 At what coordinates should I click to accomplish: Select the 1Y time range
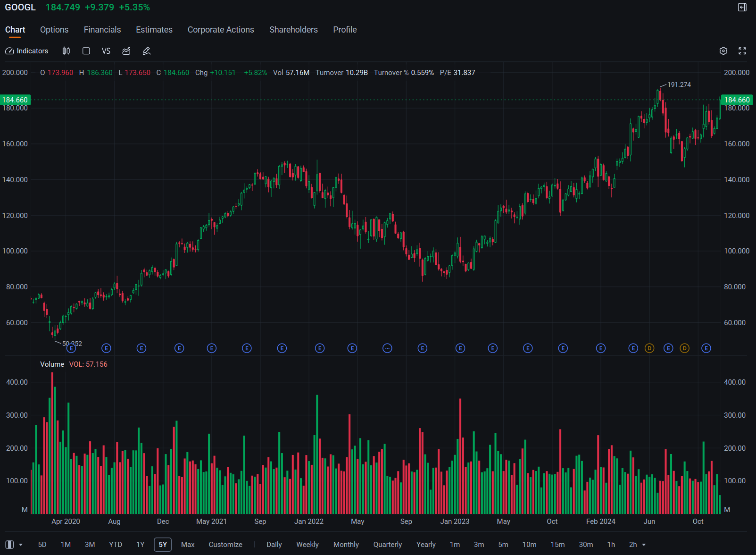point(141,545)
